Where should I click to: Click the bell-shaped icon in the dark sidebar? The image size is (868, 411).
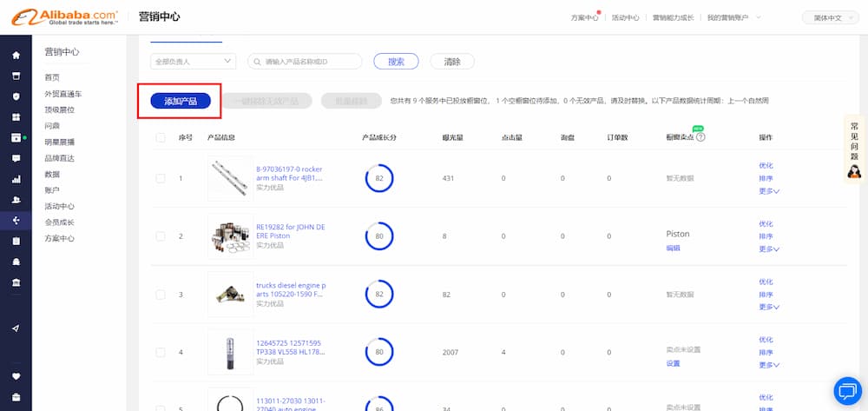[x=16, y=262]
